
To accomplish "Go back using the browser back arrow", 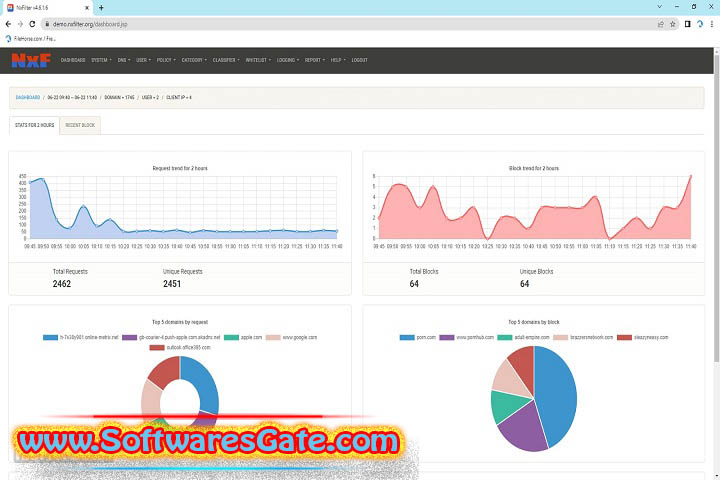I will click(x=8, y=24).
